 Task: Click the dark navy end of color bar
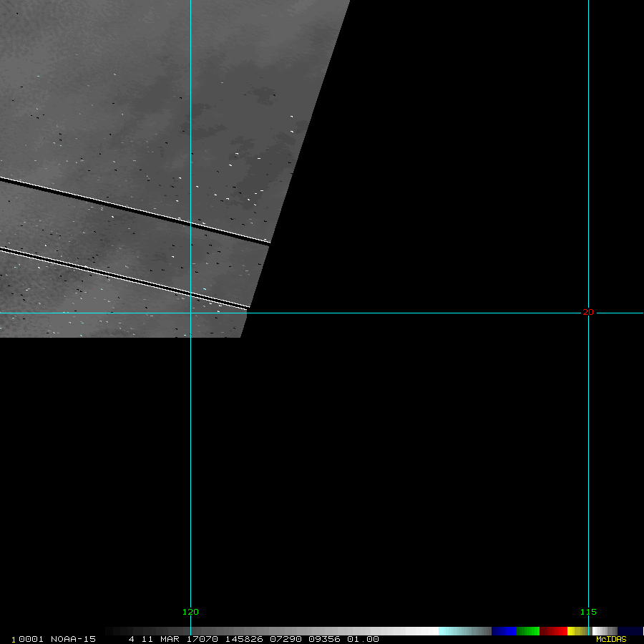(630, 631)
